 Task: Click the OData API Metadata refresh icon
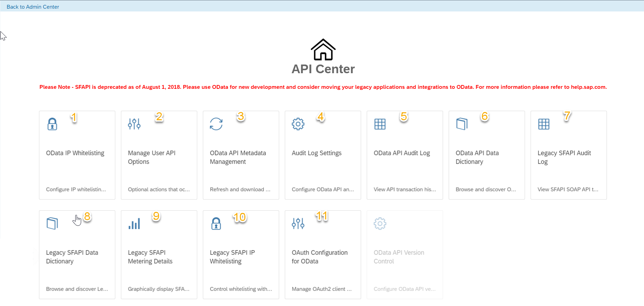click(216, 124)
